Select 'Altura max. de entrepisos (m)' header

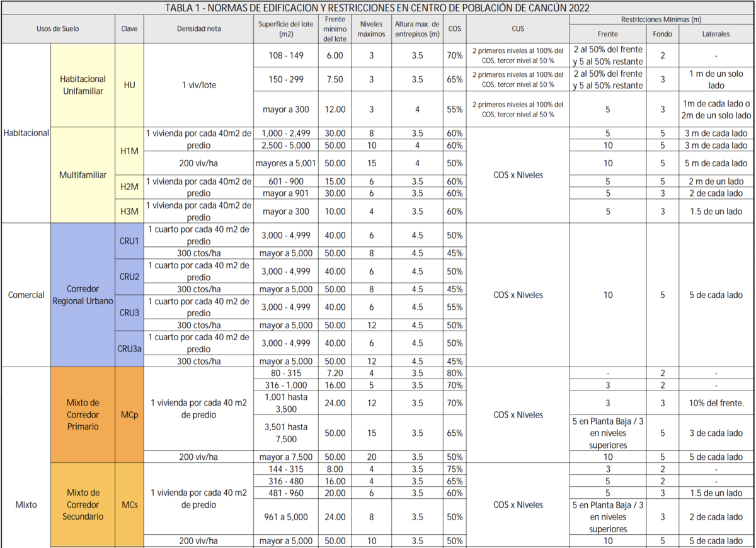point(417,29)
